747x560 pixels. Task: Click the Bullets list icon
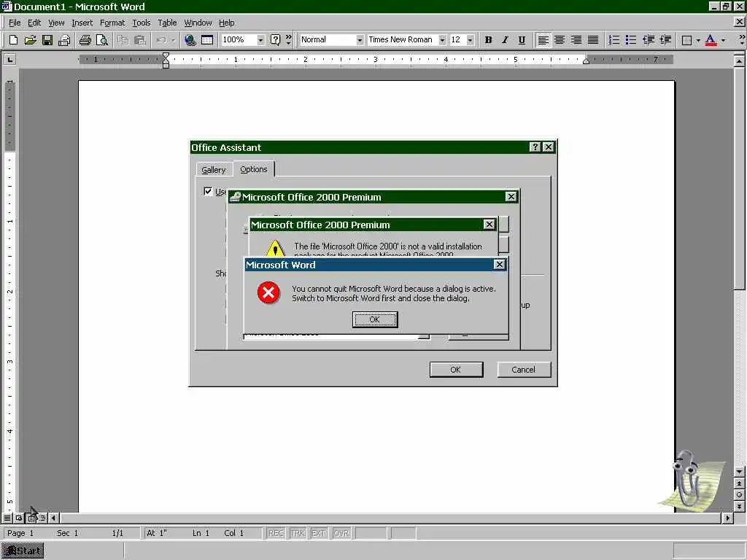(631, 40)
